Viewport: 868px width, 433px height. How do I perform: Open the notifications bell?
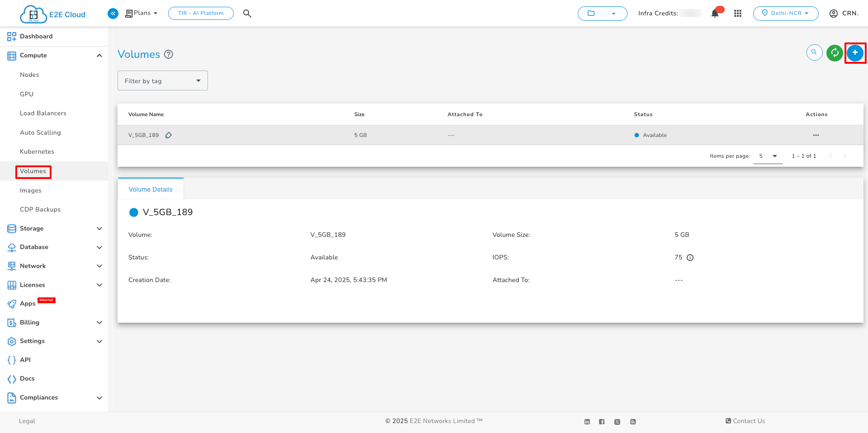(715, 14)
